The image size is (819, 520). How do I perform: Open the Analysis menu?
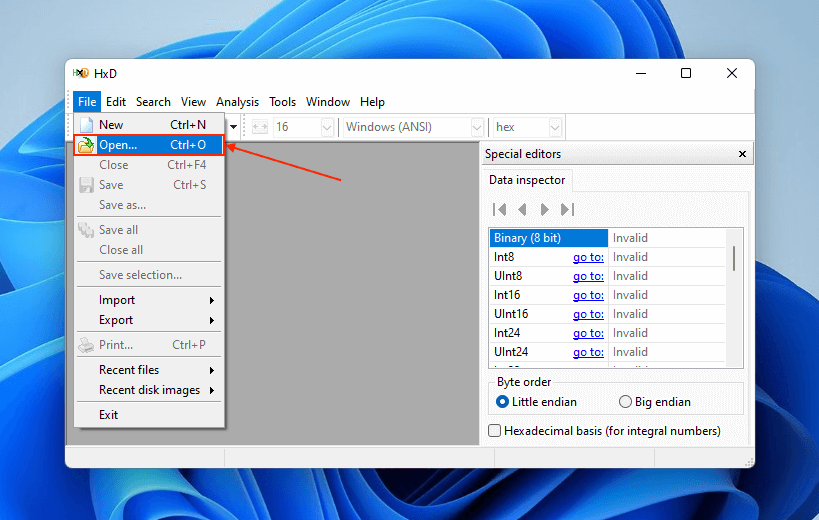pyautogui.click(x=237, y=102)
